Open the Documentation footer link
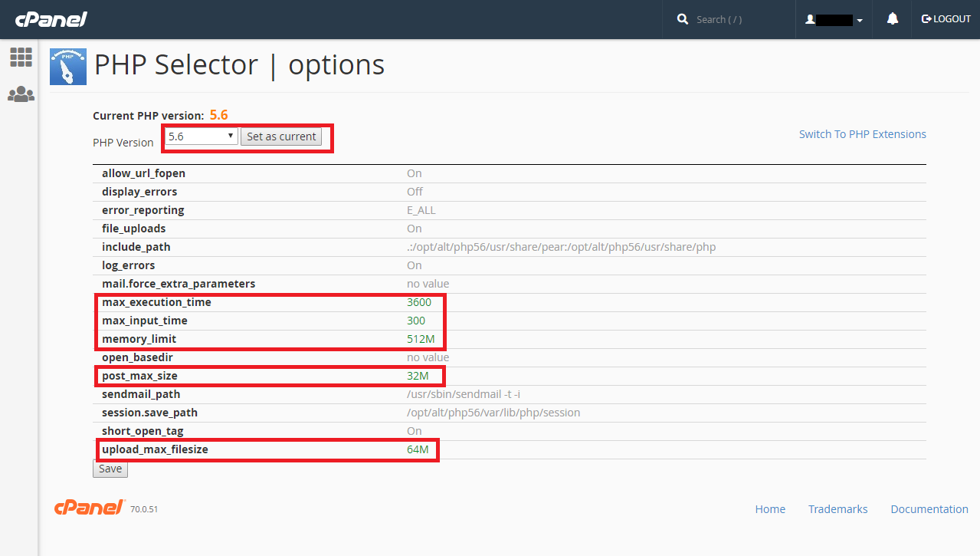980x556 pixels. [929, 509]
